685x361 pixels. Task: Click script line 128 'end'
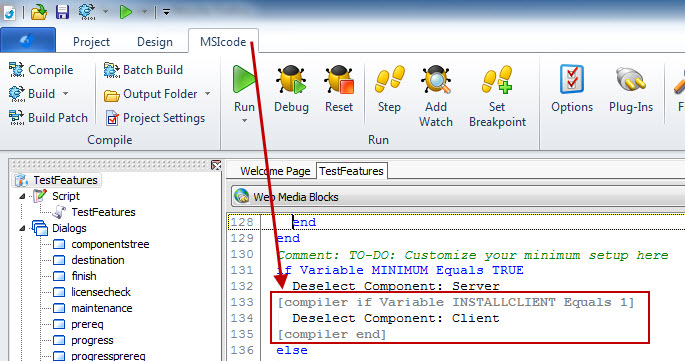304,222
